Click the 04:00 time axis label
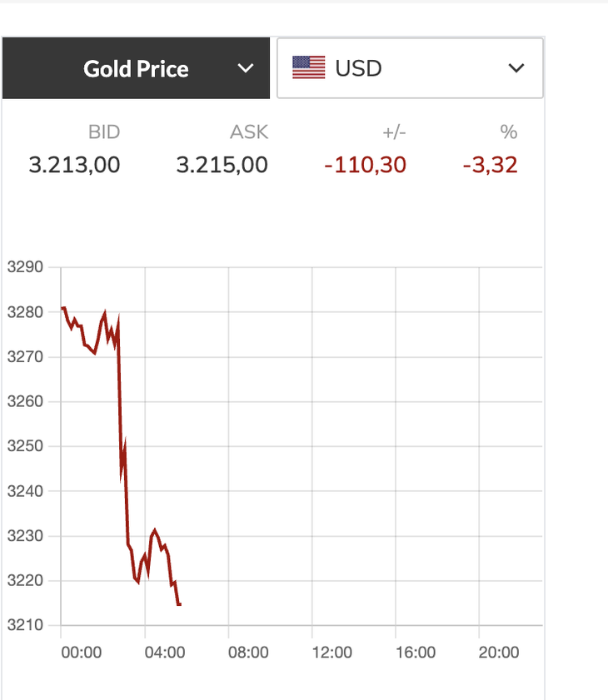 click(165, 653)
